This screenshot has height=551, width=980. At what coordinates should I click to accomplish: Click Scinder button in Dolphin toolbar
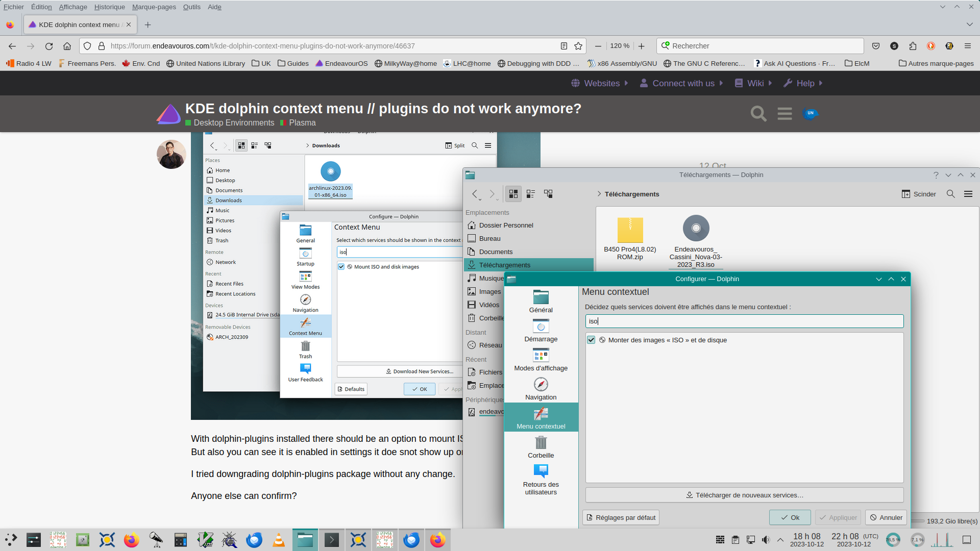(x=919, y=194)
